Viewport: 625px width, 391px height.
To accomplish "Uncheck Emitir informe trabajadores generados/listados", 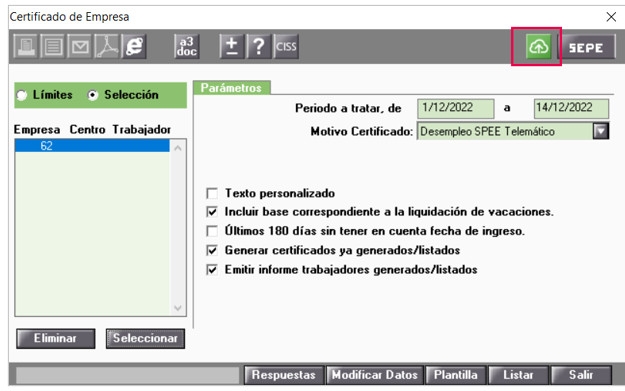I will [212, 270].
